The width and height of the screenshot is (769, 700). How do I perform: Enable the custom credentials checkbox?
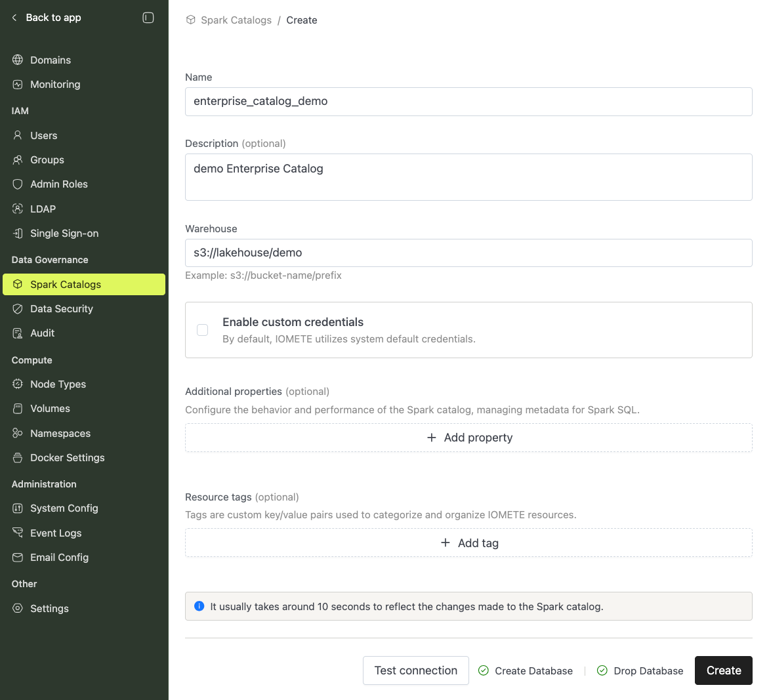[202, 330]
